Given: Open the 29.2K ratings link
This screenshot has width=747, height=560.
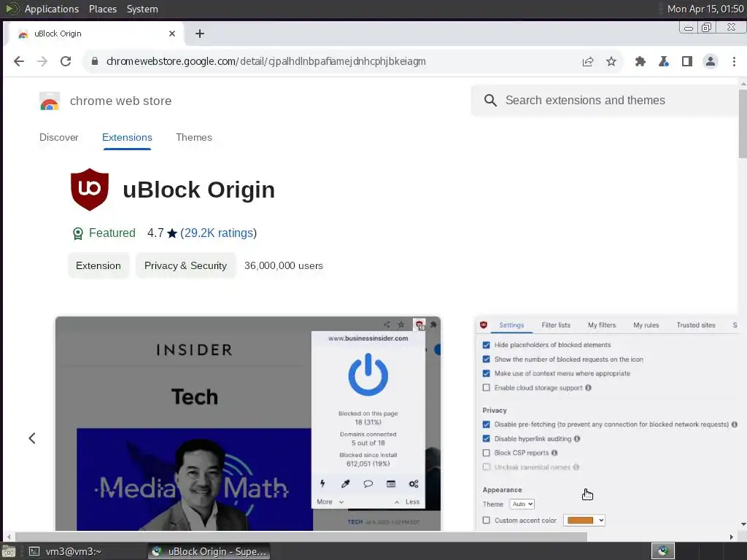Looking at the screenshot, I should 218,233.
